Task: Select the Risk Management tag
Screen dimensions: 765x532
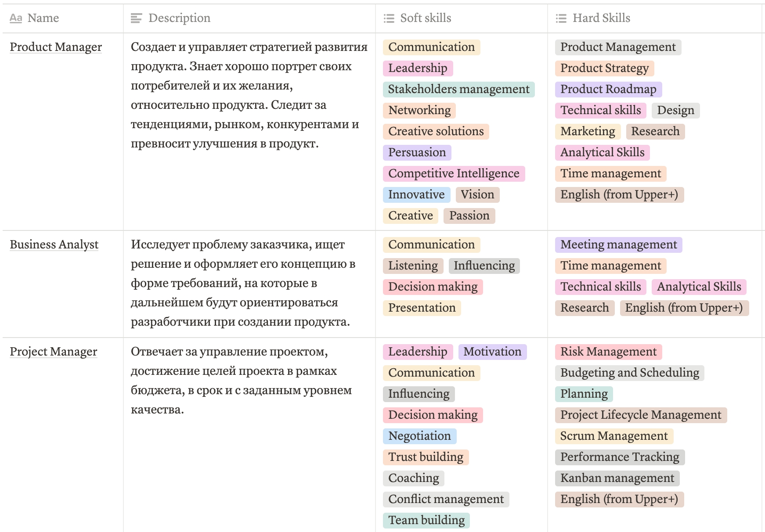Action: point(608,352)
